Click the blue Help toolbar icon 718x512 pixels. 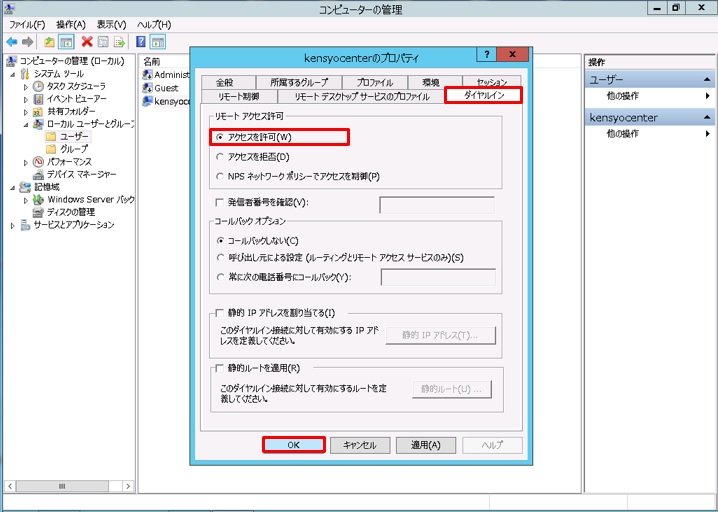pyautogui.click(x=141, y=42)
